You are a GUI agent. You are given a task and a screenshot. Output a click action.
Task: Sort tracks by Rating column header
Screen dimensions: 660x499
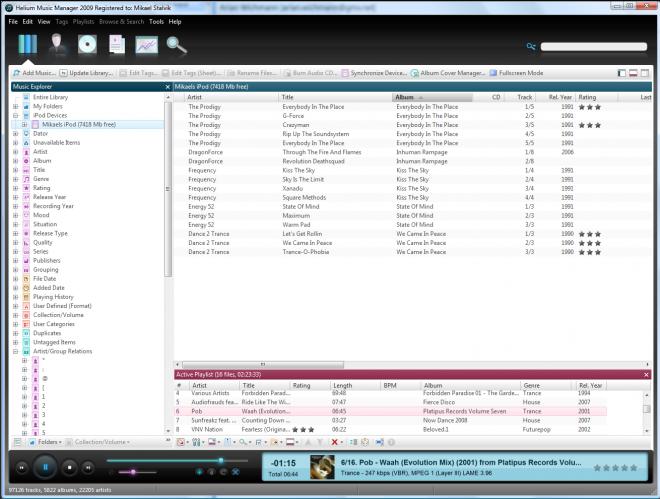[596, 97]
